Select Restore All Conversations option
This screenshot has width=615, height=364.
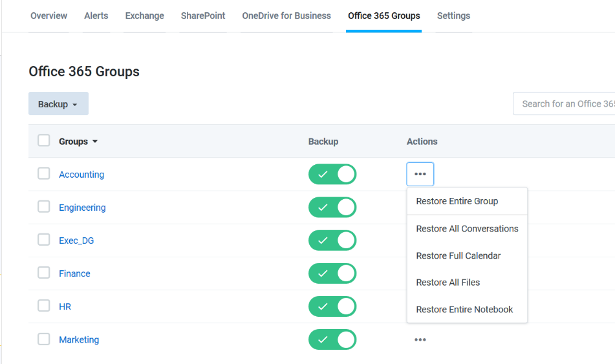point(467,229)
